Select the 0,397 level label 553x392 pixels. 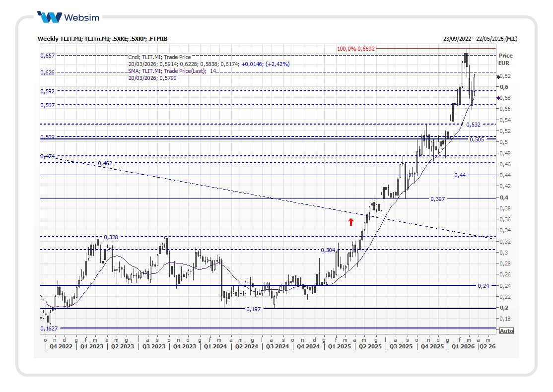(x=437, y=199)
